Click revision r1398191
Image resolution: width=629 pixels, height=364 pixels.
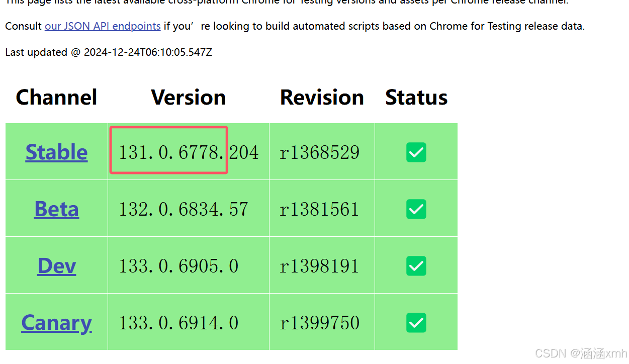coord(320,266)
